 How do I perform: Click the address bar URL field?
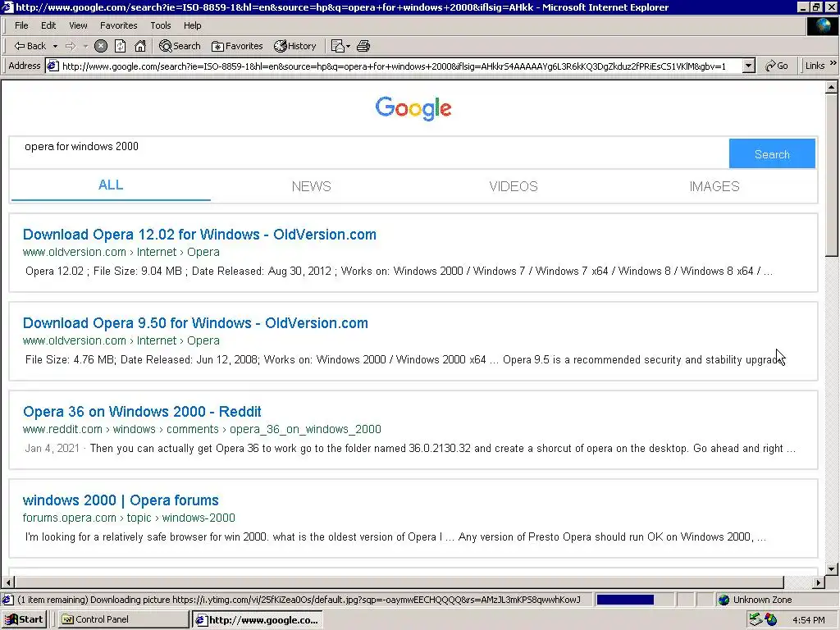click(401, 66)
